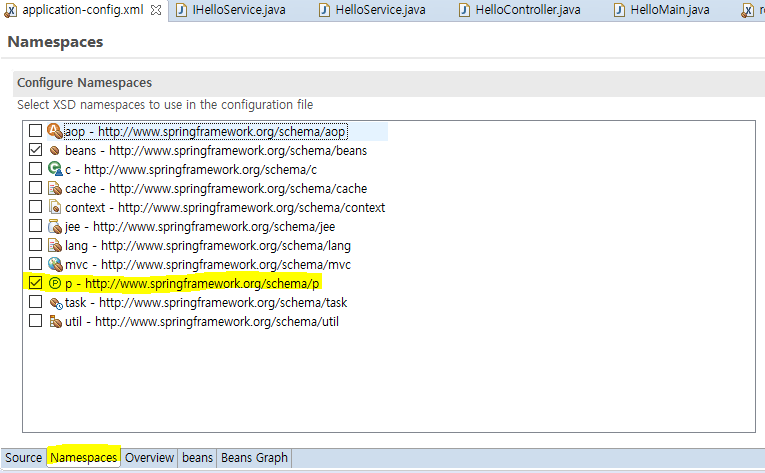Click the IHelloService.java file icon

(x=181, y=10)
